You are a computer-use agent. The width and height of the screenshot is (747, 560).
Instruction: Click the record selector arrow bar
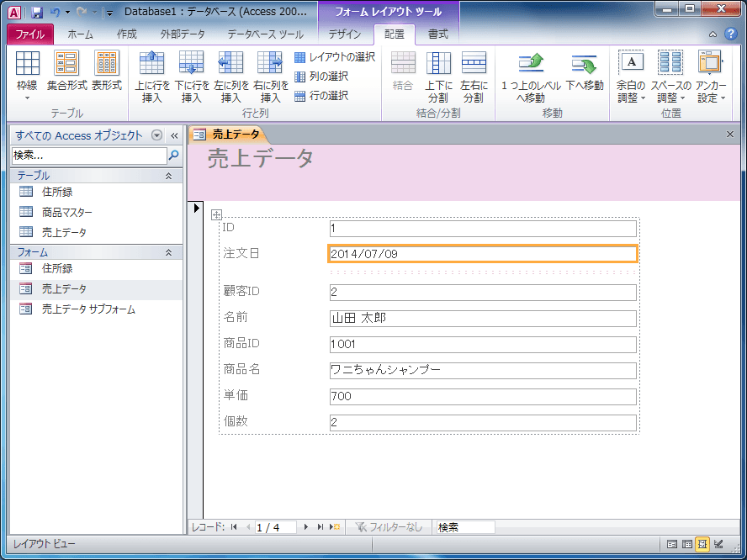click(196, 359)
